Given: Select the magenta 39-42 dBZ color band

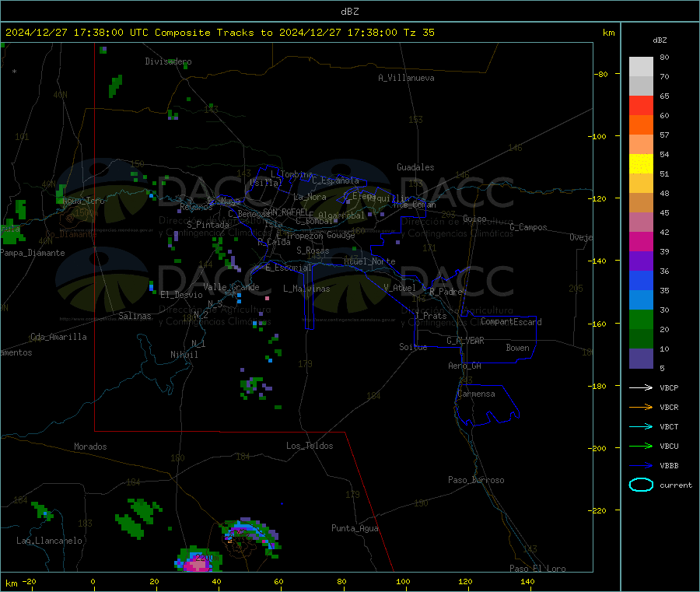Looking at the screenshot, I should coord(641,241).
